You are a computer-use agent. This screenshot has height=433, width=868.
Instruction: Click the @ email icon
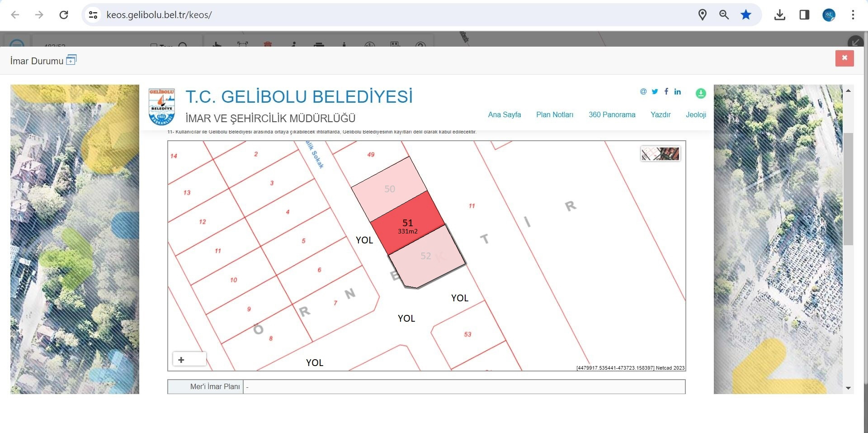click(643, 91)
